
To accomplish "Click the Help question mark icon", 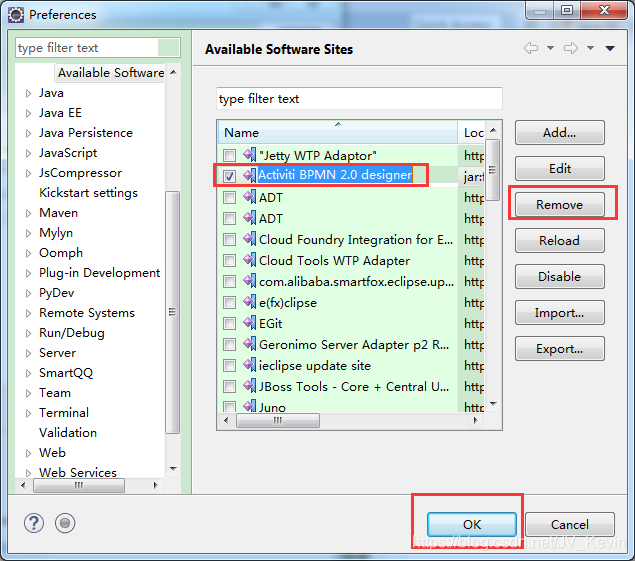I will (34, 523).
